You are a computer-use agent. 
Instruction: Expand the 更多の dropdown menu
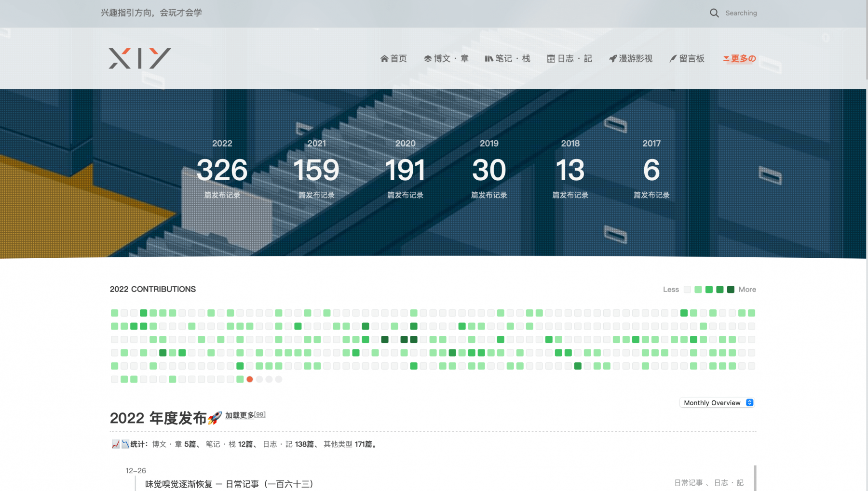(740, 58)
